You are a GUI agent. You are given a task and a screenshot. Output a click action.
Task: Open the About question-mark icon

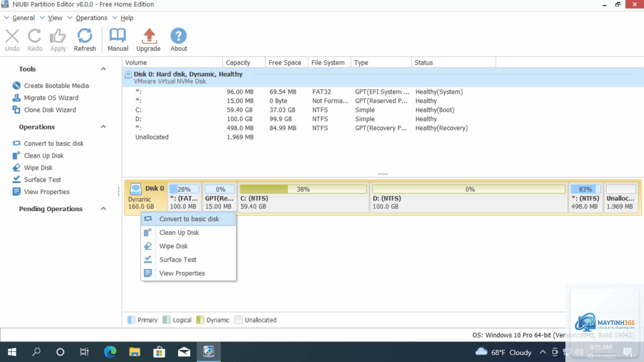pyautogui.click(x=179, y=36)
